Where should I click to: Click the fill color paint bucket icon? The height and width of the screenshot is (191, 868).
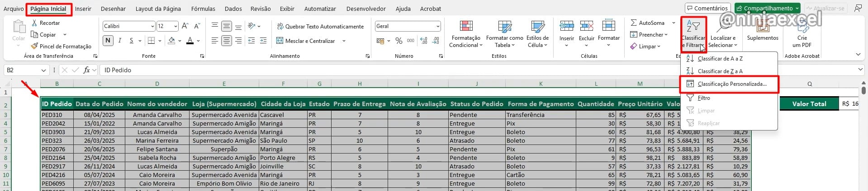172,41
